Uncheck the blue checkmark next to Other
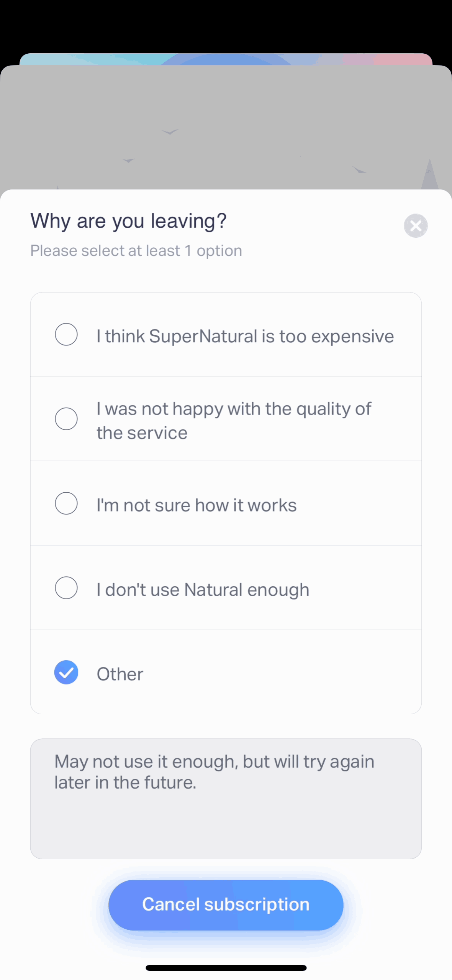The height and width of the screenshot is (980, 452). tap(66, 672)
